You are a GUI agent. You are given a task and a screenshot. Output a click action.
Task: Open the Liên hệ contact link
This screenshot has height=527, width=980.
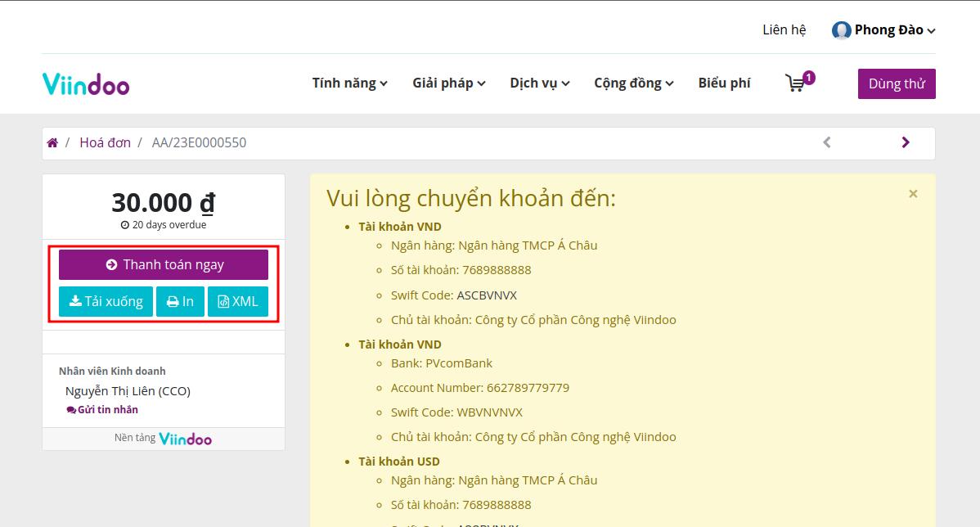[784, 30]
